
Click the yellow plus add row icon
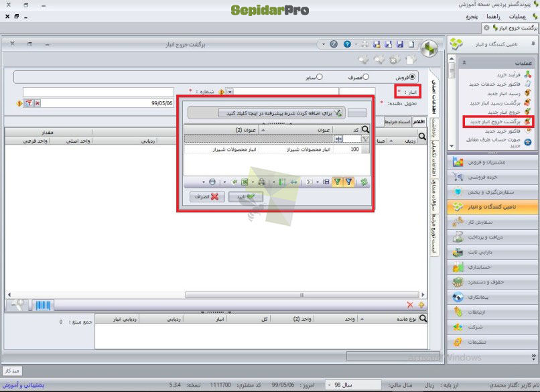[x=421, y=305]
